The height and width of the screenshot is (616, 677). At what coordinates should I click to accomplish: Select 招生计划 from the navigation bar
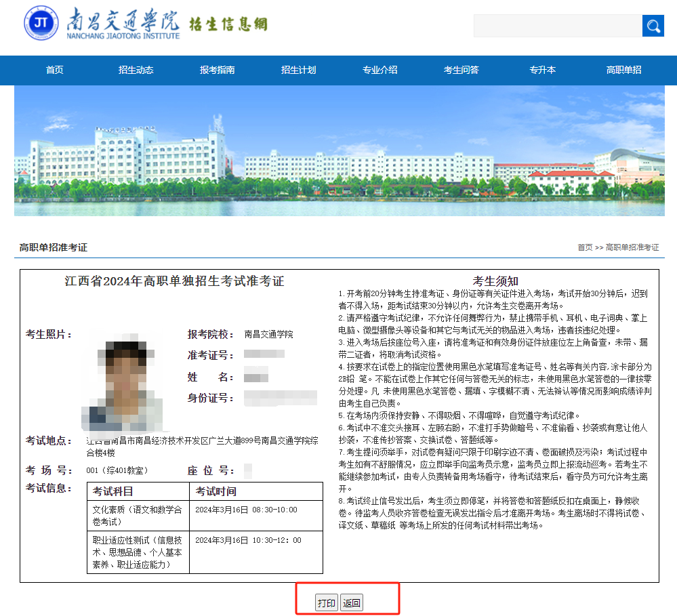point(298,70)
